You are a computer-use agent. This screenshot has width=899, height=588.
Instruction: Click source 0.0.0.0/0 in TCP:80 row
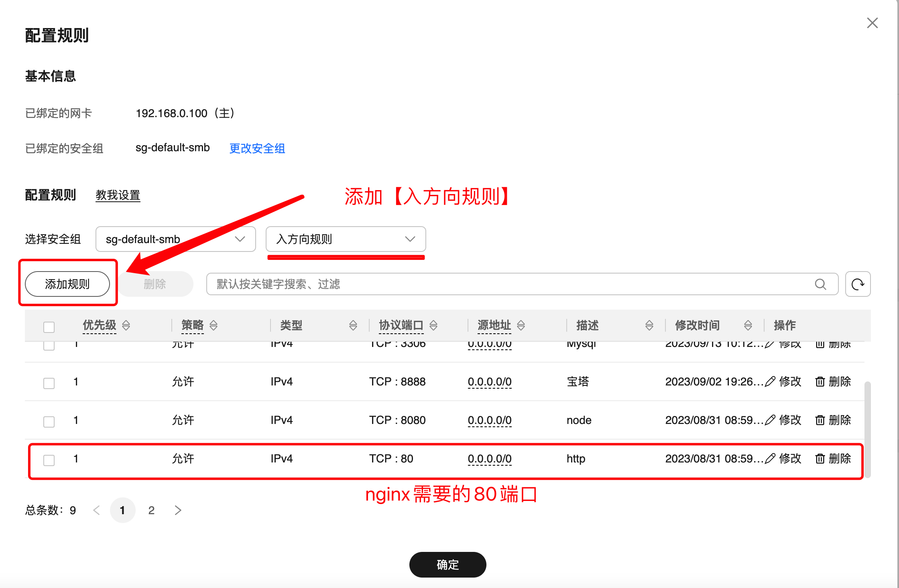click(489, 458)
